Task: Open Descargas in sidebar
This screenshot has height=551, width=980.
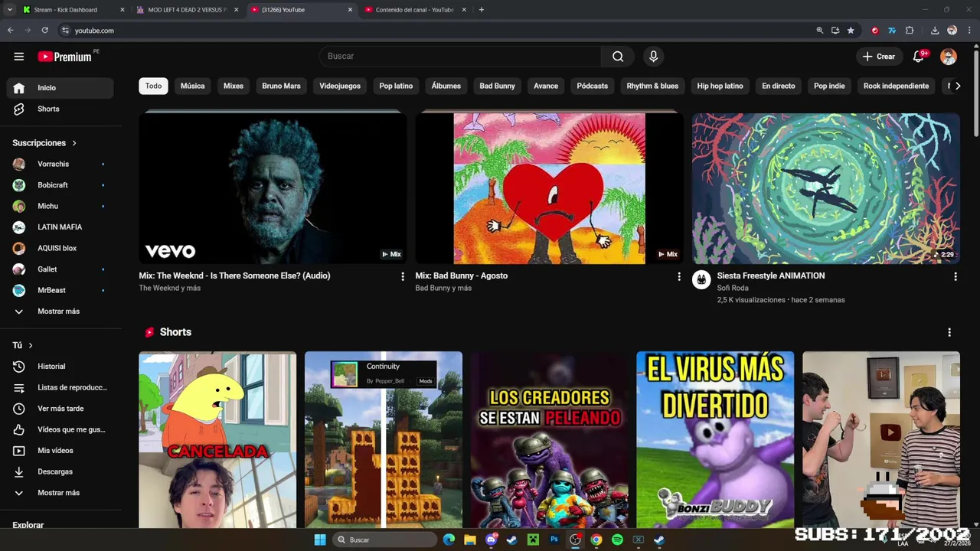Action: (60, 472)
